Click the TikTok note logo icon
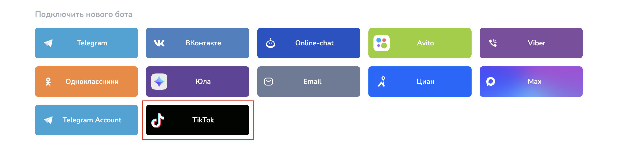The width and height of the screenshot is (644, 151). point(158,120)
